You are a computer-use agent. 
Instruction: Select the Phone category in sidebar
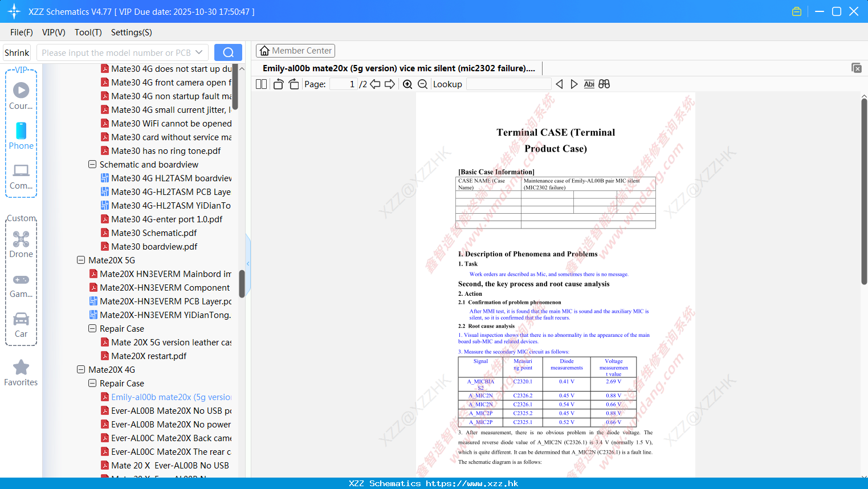21,136
